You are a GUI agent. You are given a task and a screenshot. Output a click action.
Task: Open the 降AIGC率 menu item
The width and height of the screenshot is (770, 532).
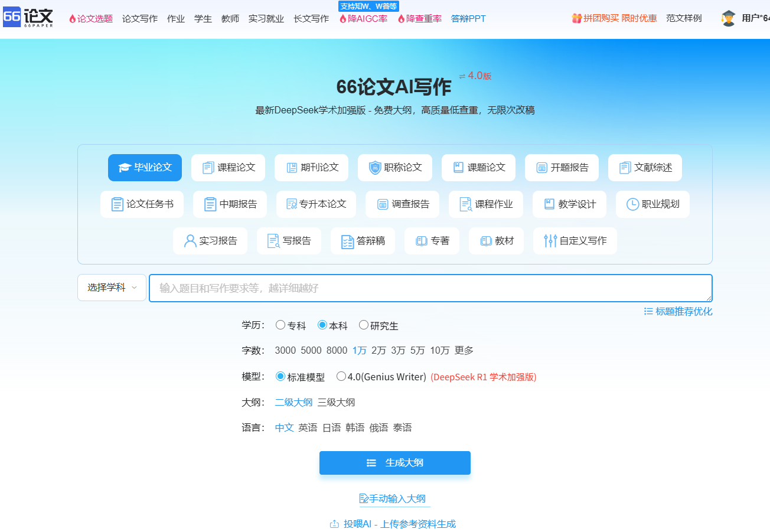pos(363,18)
